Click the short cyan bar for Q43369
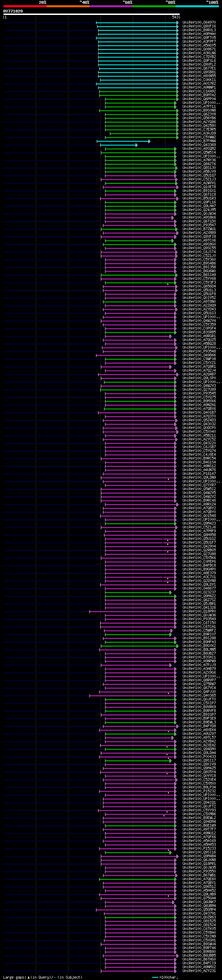The width and height of the screenshot is (222, 980). point(118,145)
